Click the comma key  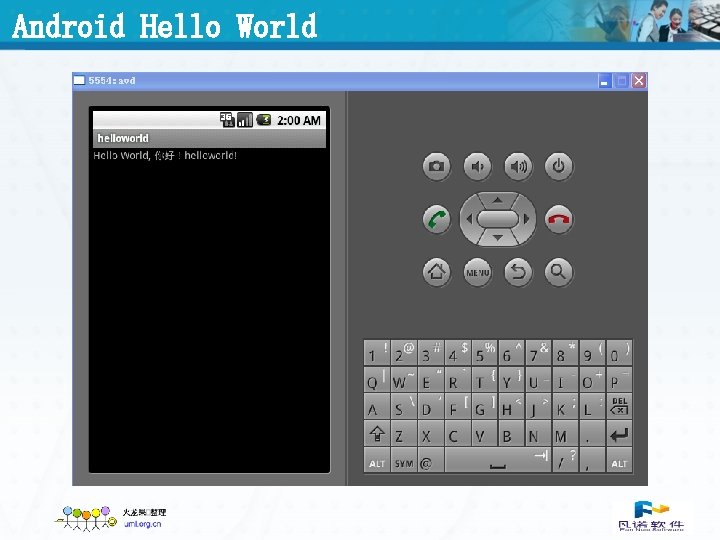592,460
